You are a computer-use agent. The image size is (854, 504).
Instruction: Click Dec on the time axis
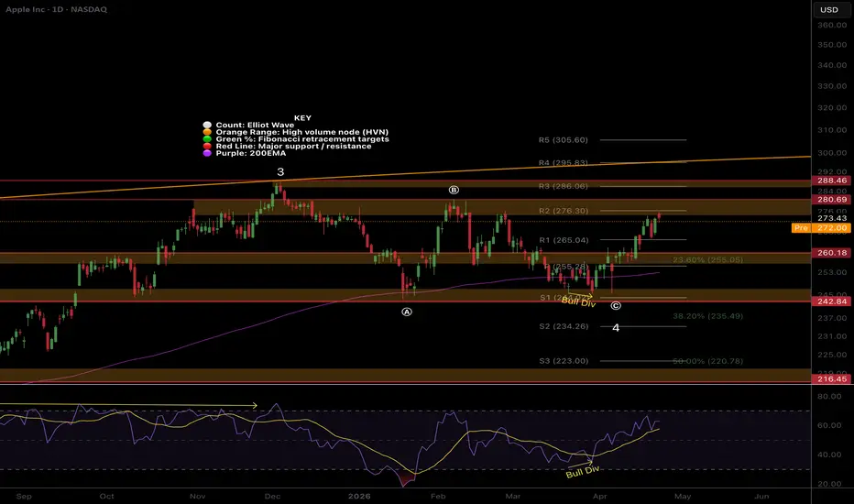click(x=272, y=497)
